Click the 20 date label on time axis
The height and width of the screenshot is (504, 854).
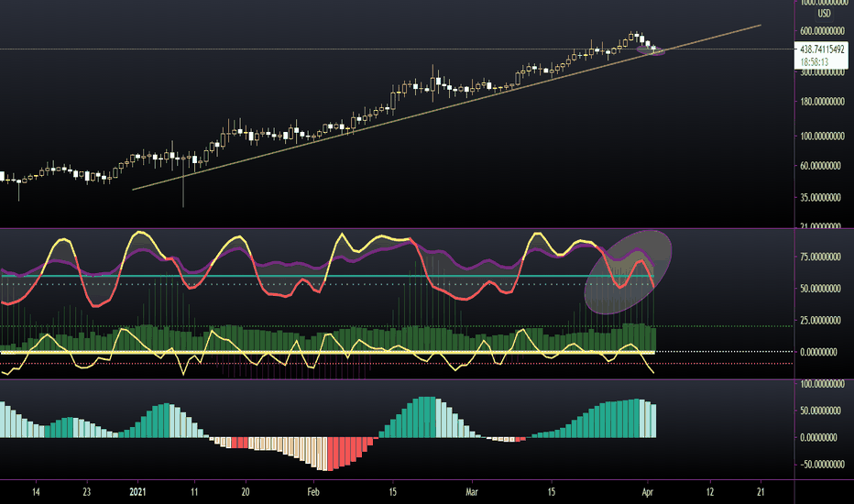[245, 492]
